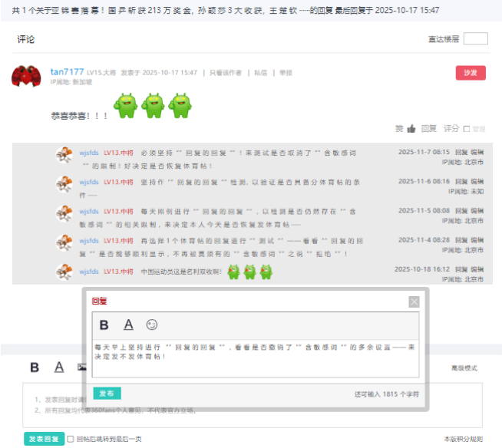Click inside the reply popup text area
Image resolution: width=502 pixels, height=448 pixels.
[255, 357]
